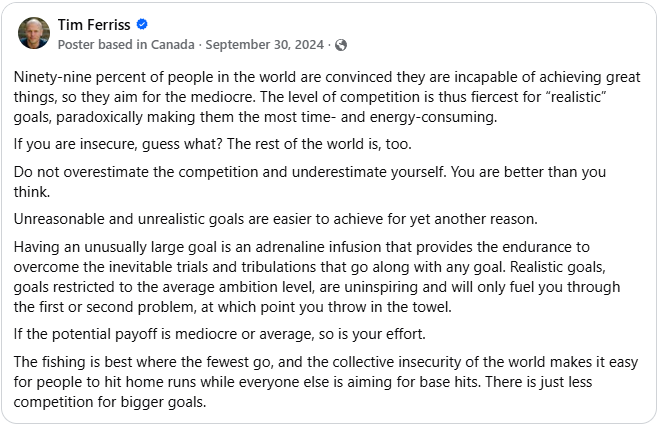Click the globe public audience icon
Image resolution: width=663 pixels, height=430 pixels.
(341, 45)
